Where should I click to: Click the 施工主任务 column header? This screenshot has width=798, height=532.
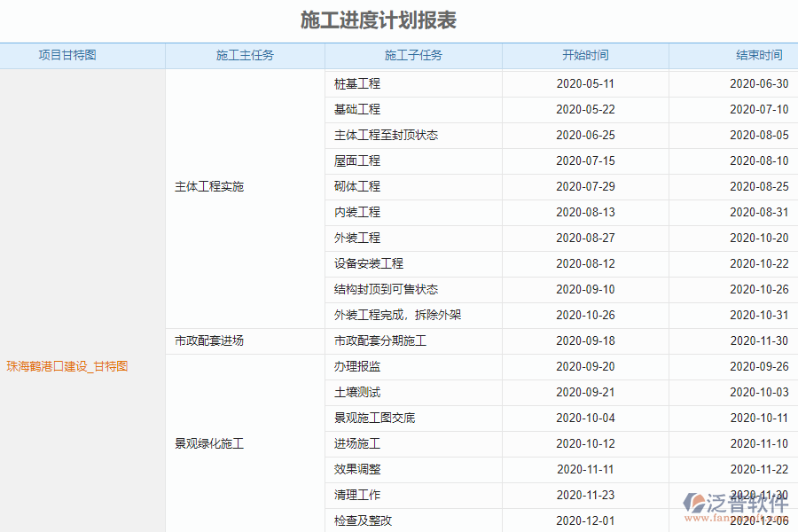coord(245,55)
